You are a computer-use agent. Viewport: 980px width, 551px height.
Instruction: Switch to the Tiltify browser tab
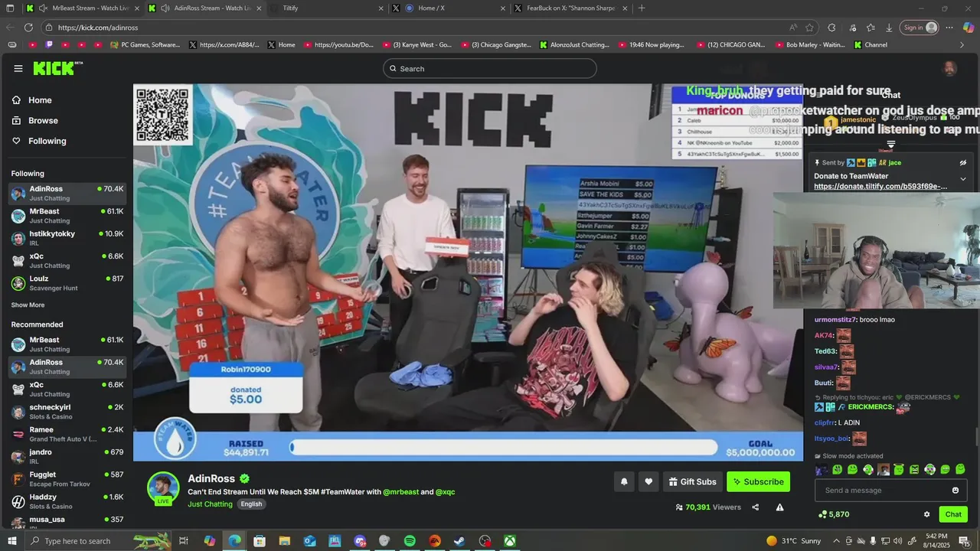point(327,8)
